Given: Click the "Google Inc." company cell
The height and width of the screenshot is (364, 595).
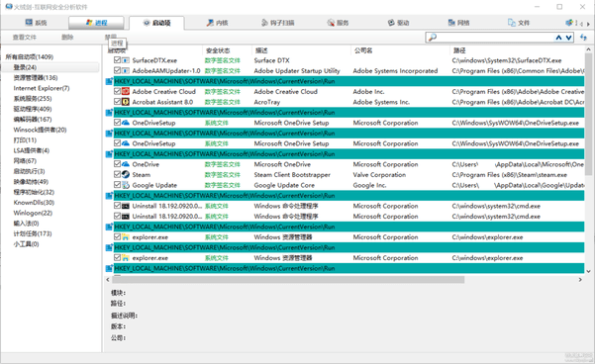Looking at the screenshot, I should pos(369,185).
